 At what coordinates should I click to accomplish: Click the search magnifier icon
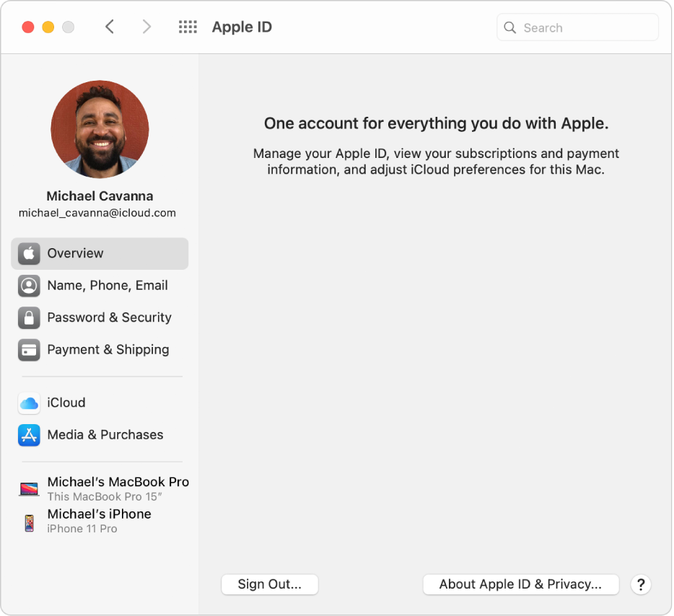510,27
